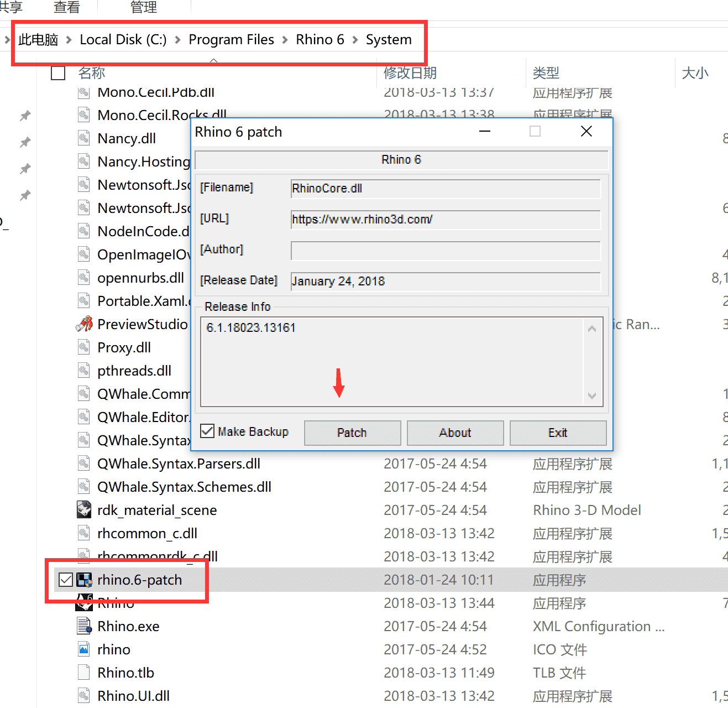Image resolution: width=728 pixels, height=708 pixels.
Task: Click the Patch button
Action: [x=352, y=433]
